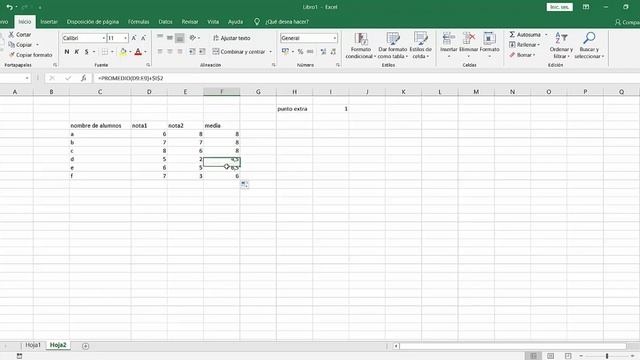Align text right
The height and width of the screenshot is (360, 640).
pos(180,52)
